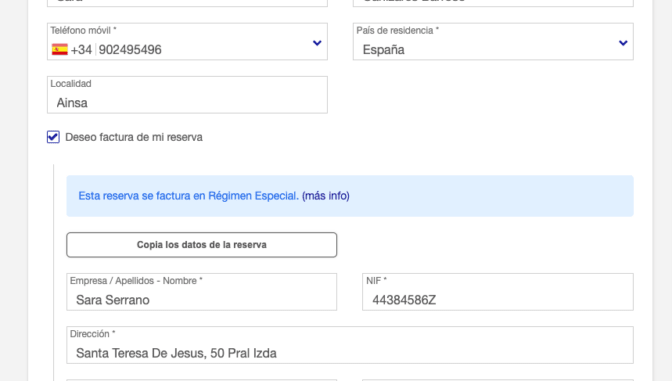Click the Teléfono móvil field label
672x381 pixels.
(x=83, y=30)
